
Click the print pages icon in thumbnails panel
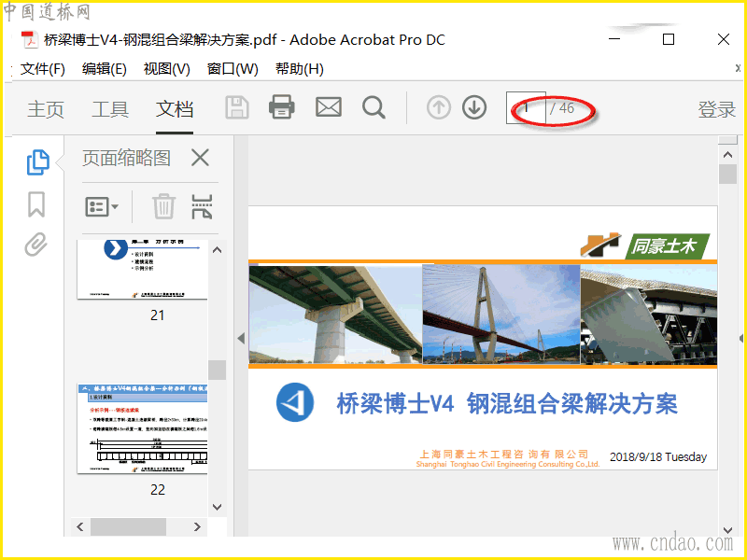point(202,206)
